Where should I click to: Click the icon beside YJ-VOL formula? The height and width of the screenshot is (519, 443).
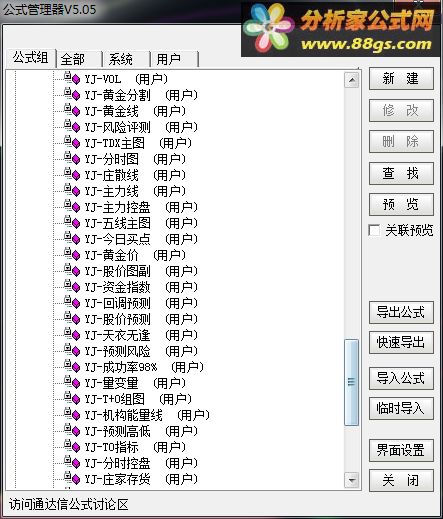pos(72,78)
